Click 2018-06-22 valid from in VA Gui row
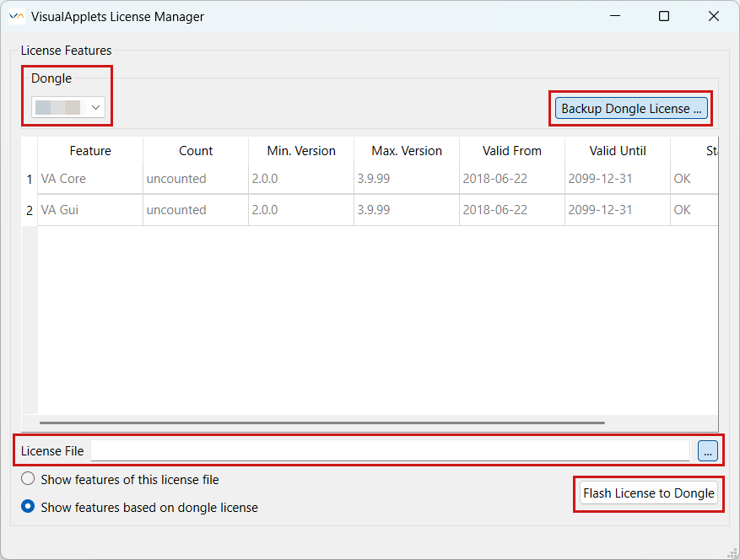The width and height of the screenshot is (740, 560). (x=511, y=210)
